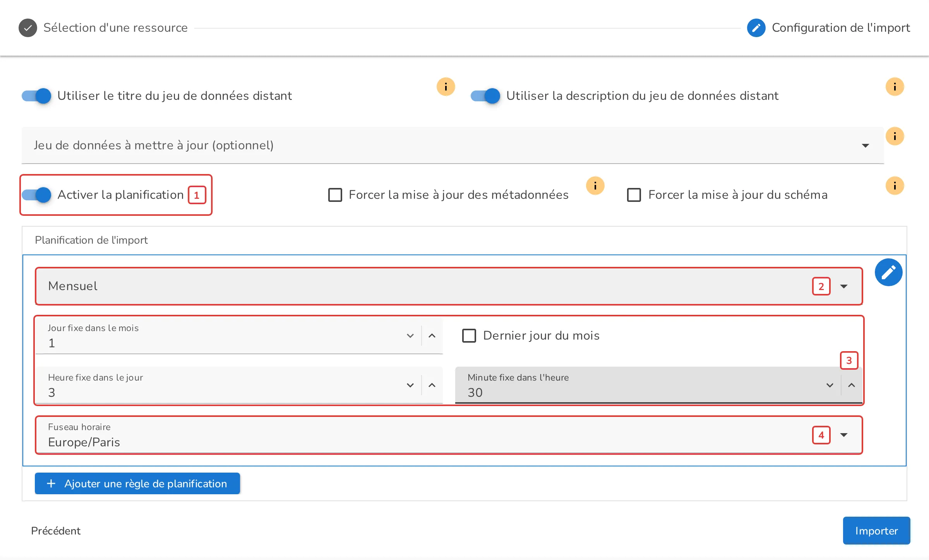Viewport: 929px width, 560px height.
Task: Open info icon for forcing metadata update
Action: click(595, 186)
